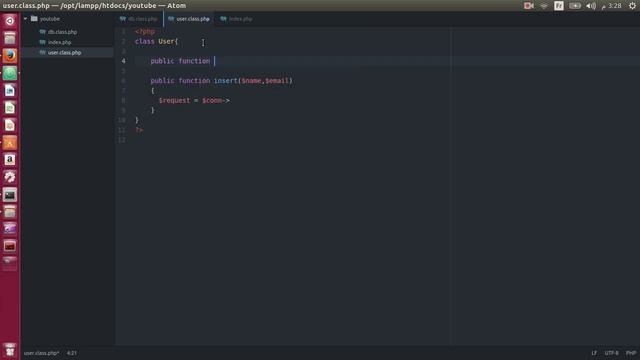The image size is (640, 360).
Task: Open System Settings from the dock
Action: click(x=10, y=177)
